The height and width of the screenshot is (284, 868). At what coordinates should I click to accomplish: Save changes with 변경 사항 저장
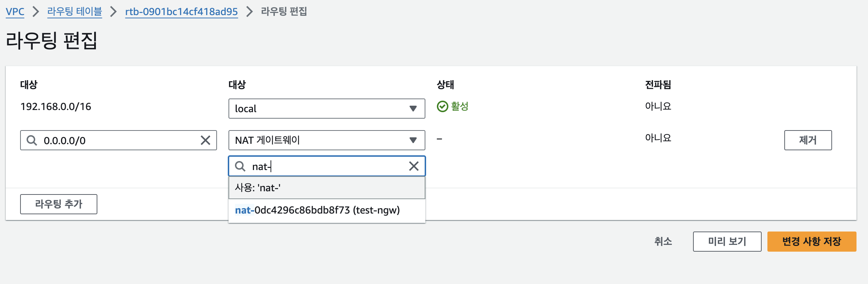(x=812, y=242)
